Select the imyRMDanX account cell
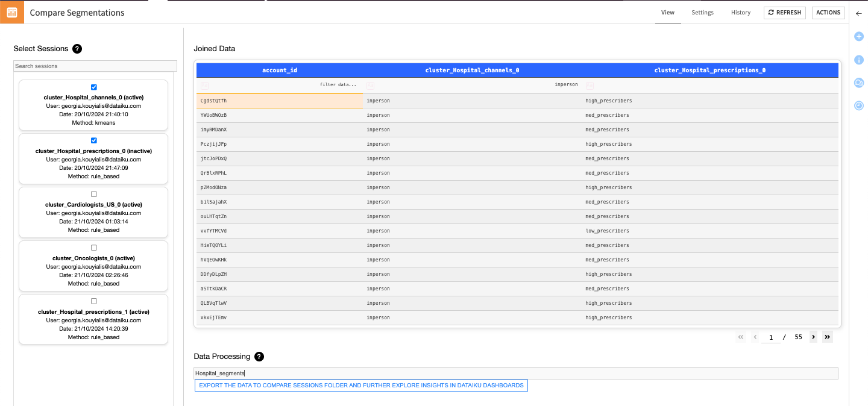This screenshot has width=868, height=406. [x=280, y=130]
